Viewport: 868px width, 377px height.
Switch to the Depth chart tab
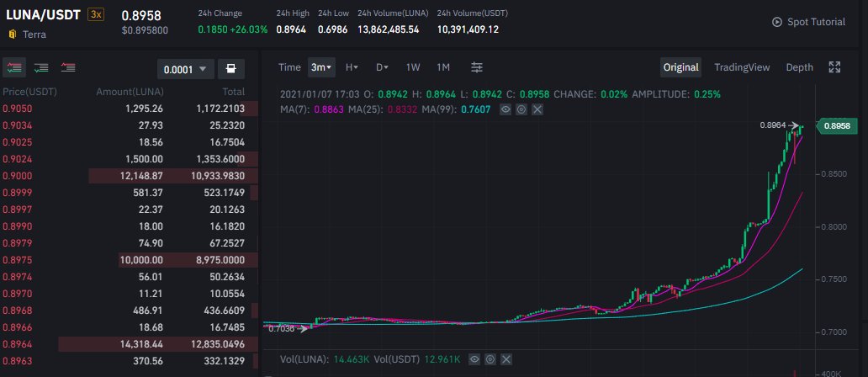[x=799, y=67]
